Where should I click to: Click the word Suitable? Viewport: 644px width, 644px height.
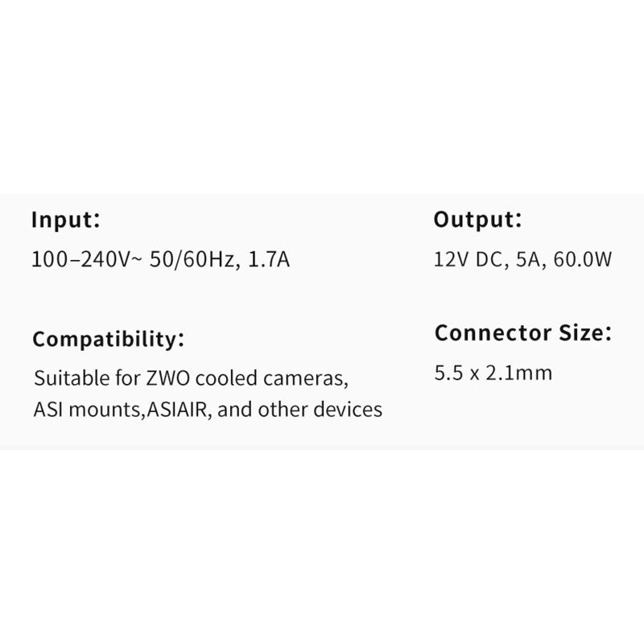pyautogui.click(x=67, y=378)
